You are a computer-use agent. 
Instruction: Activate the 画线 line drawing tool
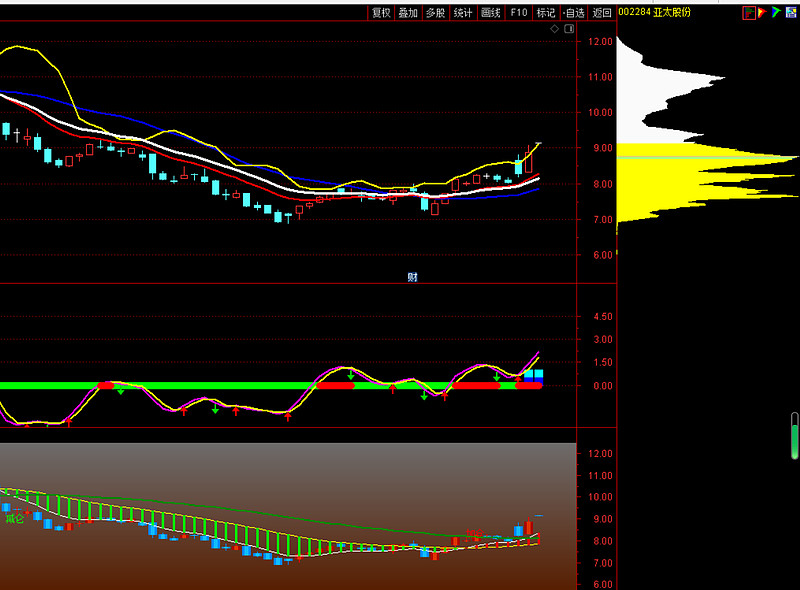pyautogui.click(x=491, y=13)
